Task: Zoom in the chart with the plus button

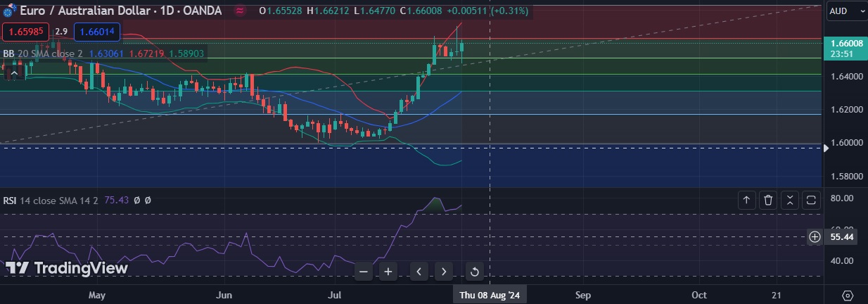Action: coord(388,271)
